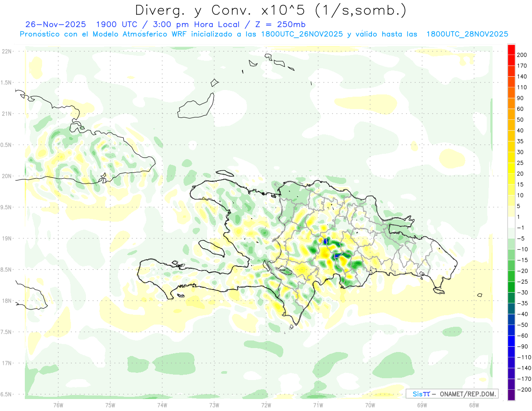Click the "7.5N" axis label
The width and height of the screenshot is (532, 411).
(6, 332)
